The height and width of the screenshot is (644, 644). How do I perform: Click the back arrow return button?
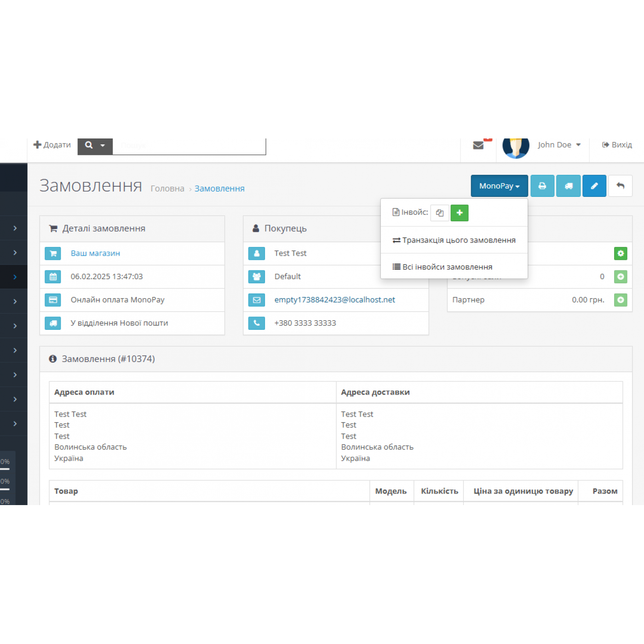[620, 186]
